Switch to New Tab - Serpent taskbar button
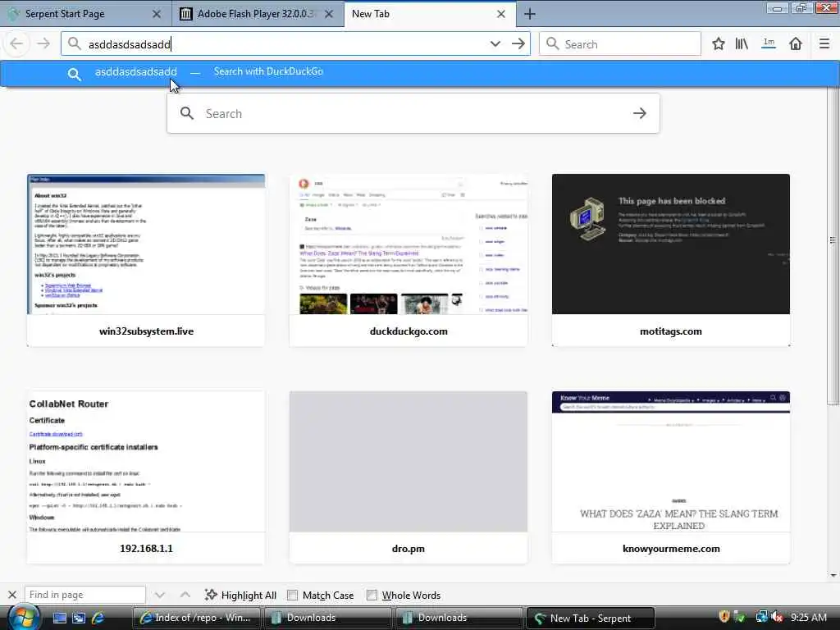The image size is (840, 630). coord(591,618)
